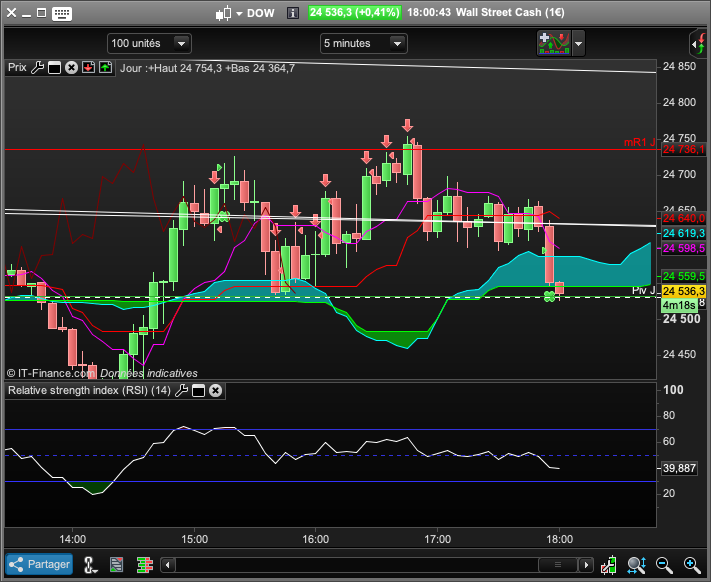Click the Prix panel label
Screen dimensions: 711x582
coord(17,68)
